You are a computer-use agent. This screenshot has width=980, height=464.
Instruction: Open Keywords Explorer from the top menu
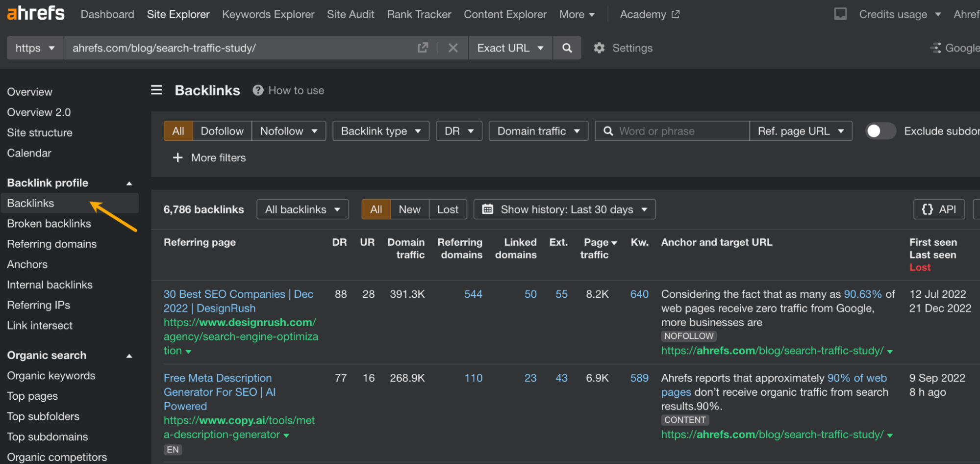click(x=268, y=14)
